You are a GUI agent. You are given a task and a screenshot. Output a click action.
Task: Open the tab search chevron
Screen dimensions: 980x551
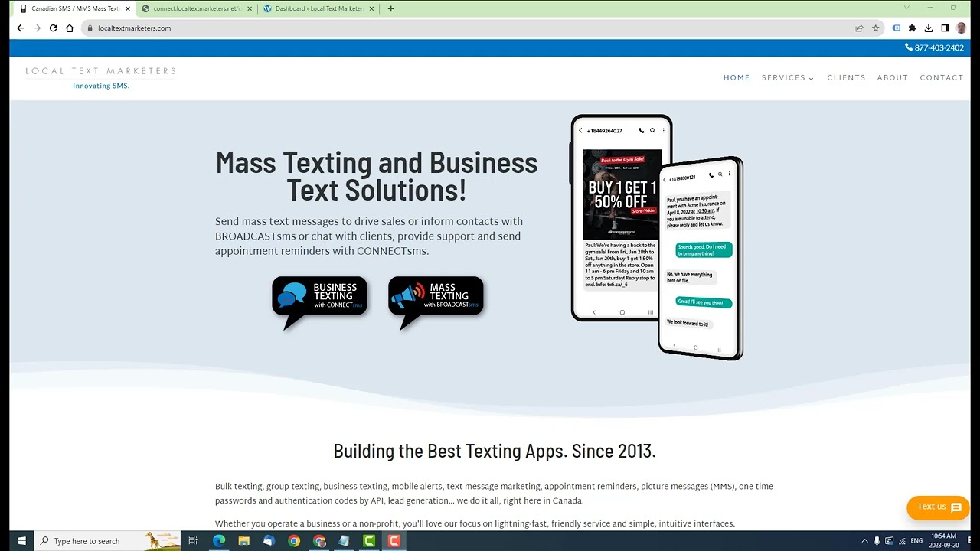pos(906,8)
